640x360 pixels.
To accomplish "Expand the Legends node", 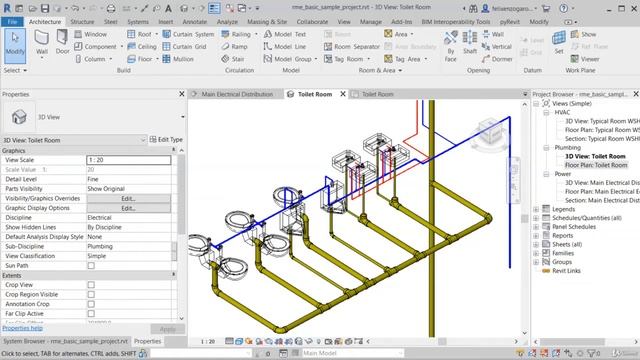I will pos(536,209).
